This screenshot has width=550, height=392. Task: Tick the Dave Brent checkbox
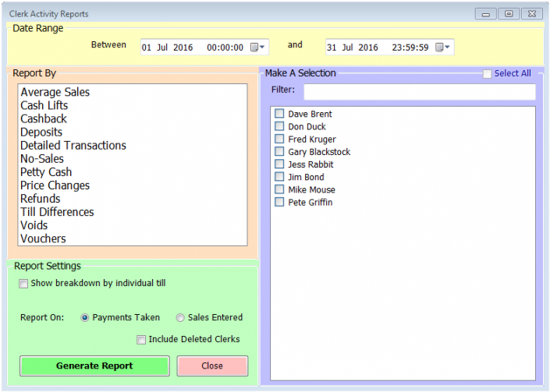(x=279, y=114)
